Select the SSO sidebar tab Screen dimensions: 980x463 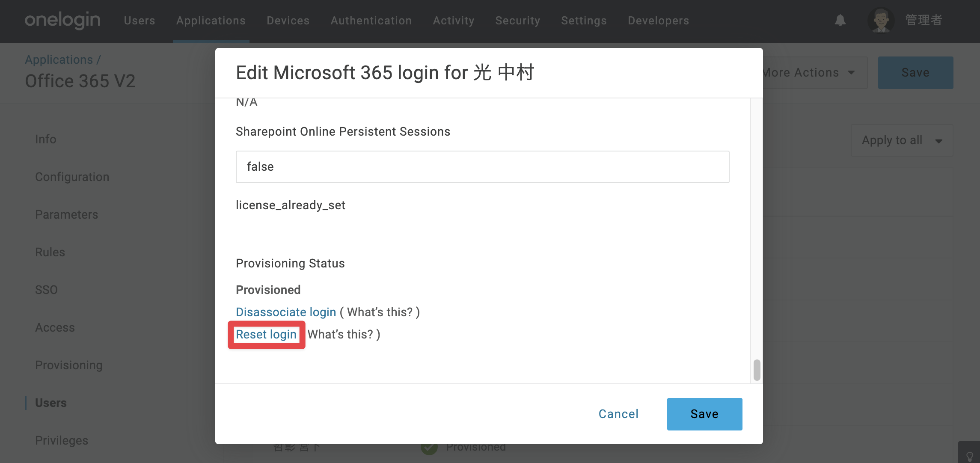[46, 290]
